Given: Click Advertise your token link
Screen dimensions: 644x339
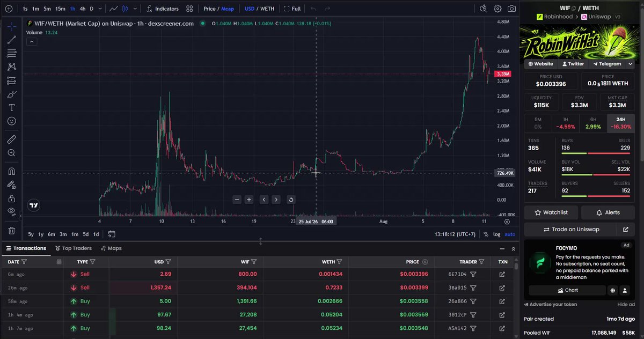Looking at the screenshot, I should click(550, 304).
